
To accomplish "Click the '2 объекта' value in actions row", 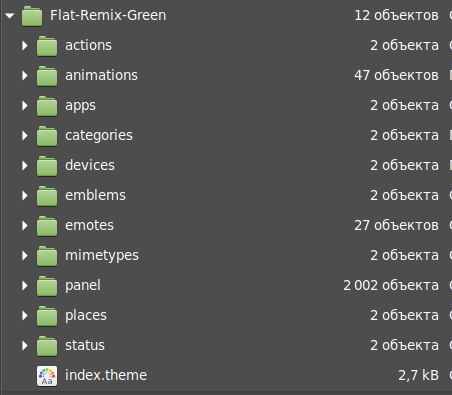I will coord(404,45).
